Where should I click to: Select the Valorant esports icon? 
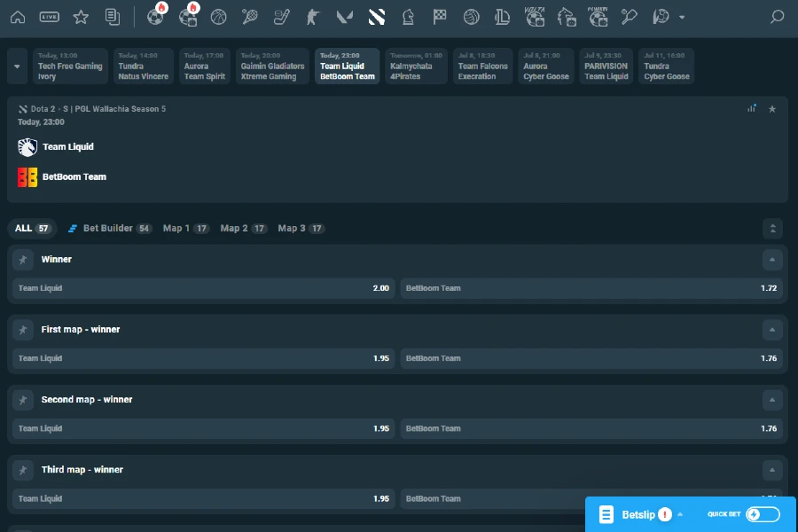344,16
